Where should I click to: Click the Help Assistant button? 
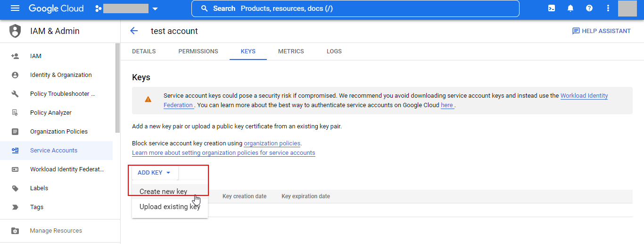click(x=601, y=31)
